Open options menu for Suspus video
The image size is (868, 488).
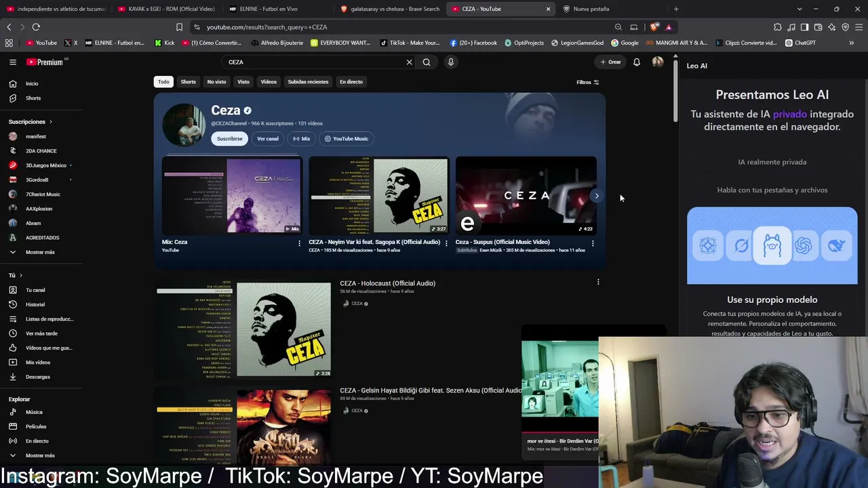pyautogui.click(x=593, y=243)
